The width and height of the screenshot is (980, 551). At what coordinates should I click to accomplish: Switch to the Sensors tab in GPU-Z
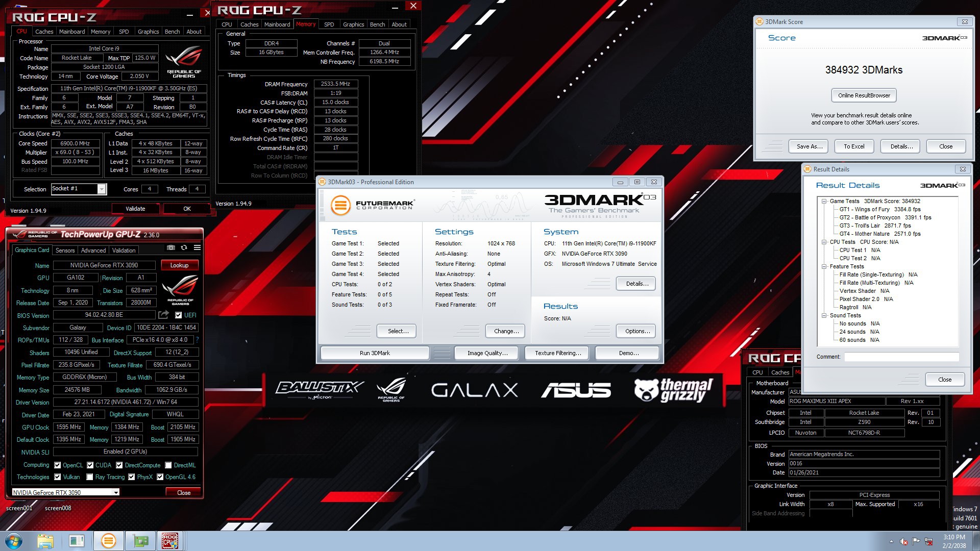(65, 251)
